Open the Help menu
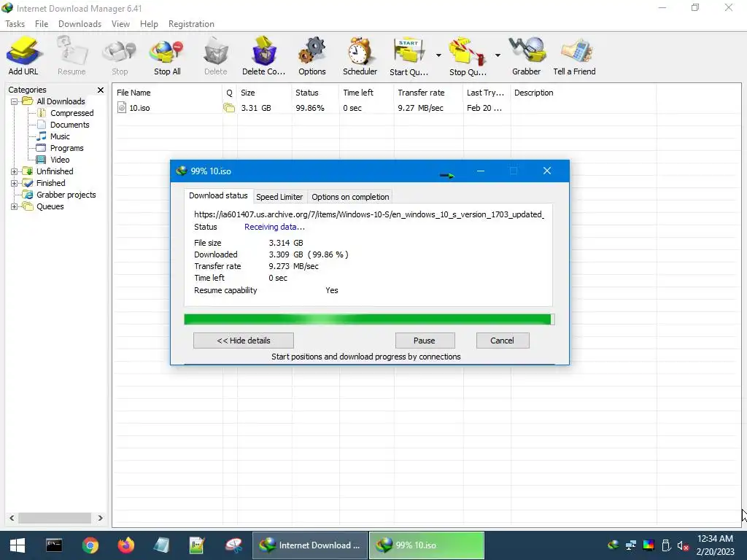This screenshot has width=747, height=560. pyautogui.click(x=149, y=24)
